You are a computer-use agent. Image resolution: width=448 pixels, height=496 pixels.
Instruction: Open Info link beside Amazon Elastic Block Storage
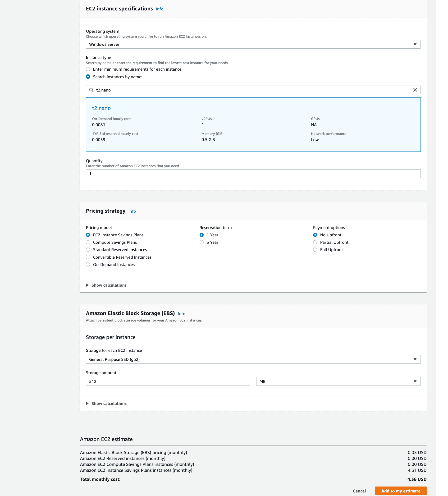tap(182, 314)
